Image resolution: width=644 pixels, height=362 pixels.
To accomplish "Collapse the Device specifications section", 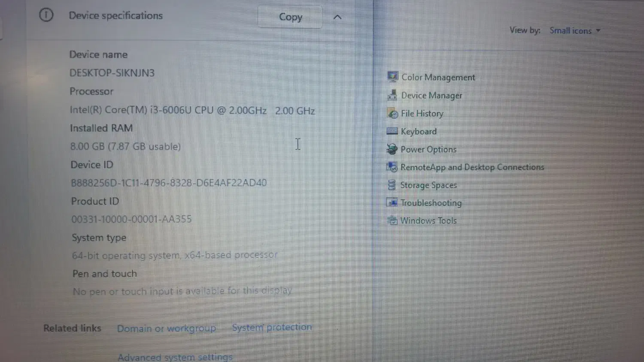I will [337, 17].
